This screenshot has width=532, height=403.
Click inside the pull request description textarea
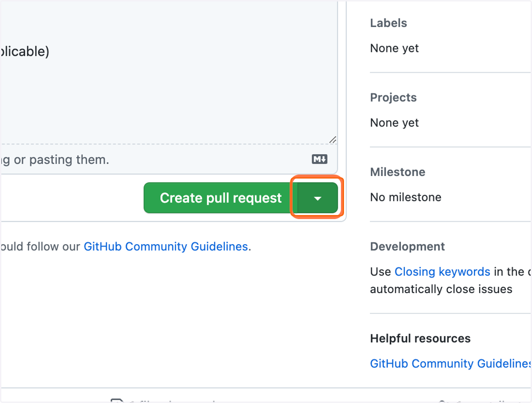click(x=168, y=73)
